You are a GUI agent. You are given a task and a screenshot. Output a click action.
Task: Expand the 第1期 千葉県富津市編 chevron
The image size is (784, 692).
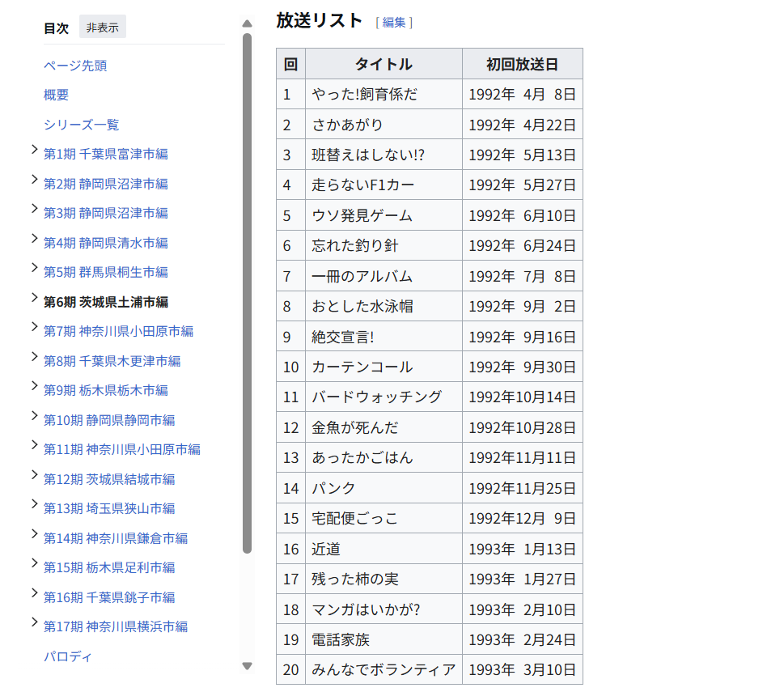[x=34, y=150]
